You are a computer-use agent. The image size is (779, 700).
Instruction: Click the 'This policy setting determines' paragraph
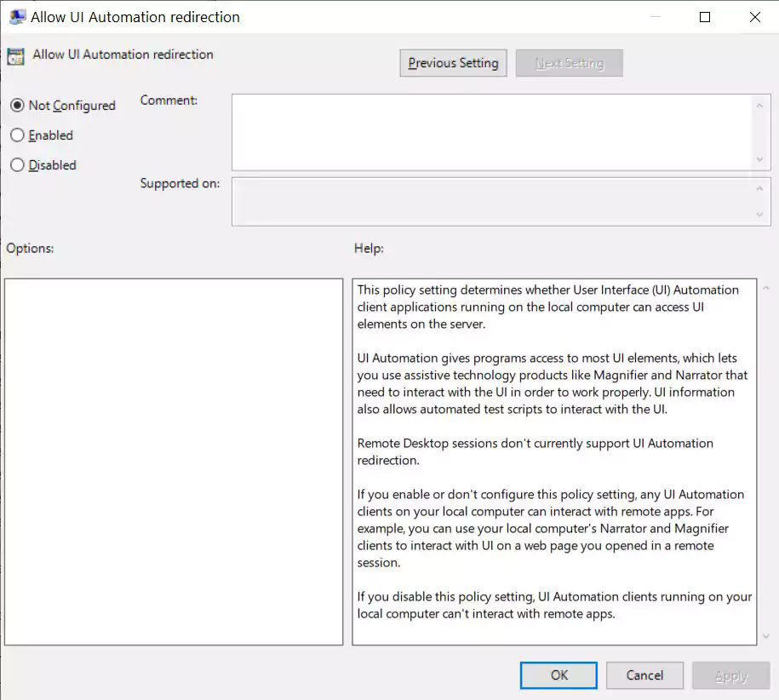tap(547, 307)
